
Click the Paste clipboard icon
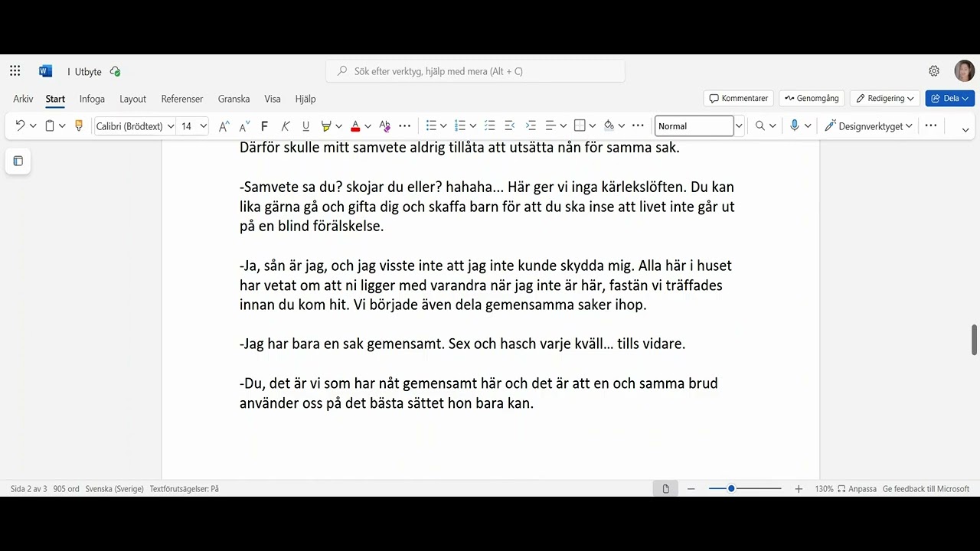50,126
